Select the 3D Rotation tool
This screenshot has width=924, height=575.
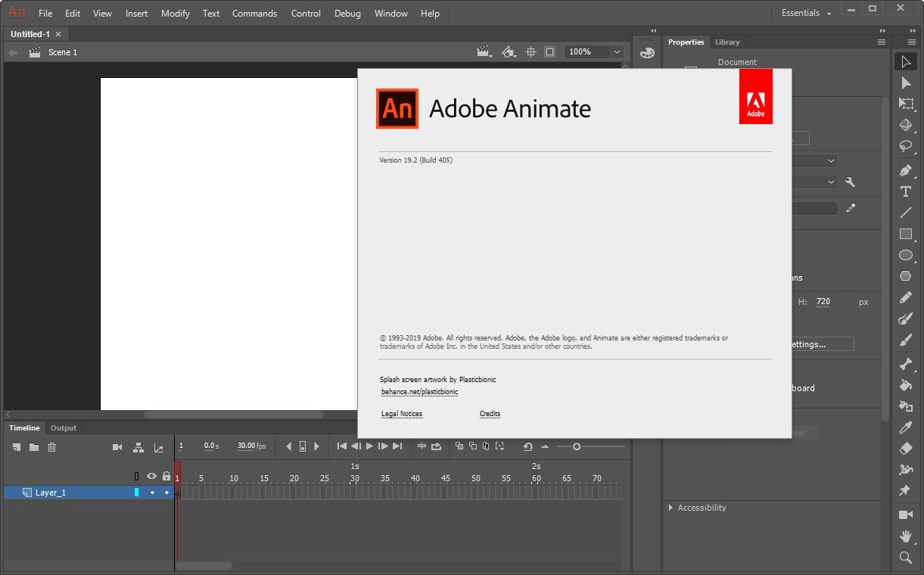pyautogui.click(x=906, y=125)
